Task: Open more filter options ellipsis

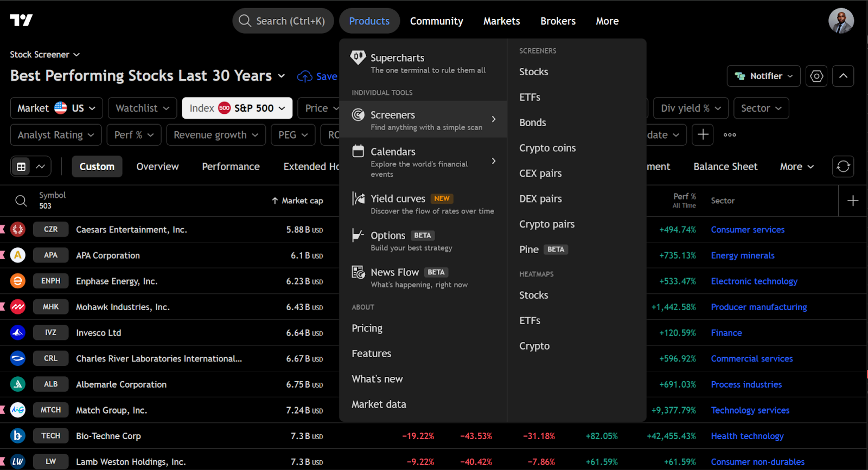Action: click(730, 134)
